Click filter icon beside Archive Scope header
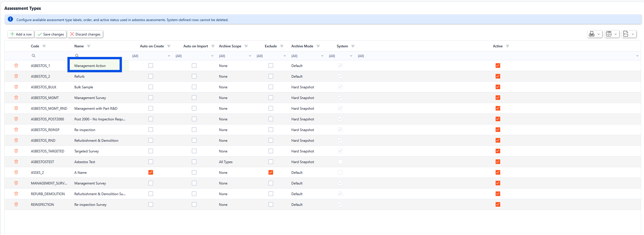 point(246,46)
